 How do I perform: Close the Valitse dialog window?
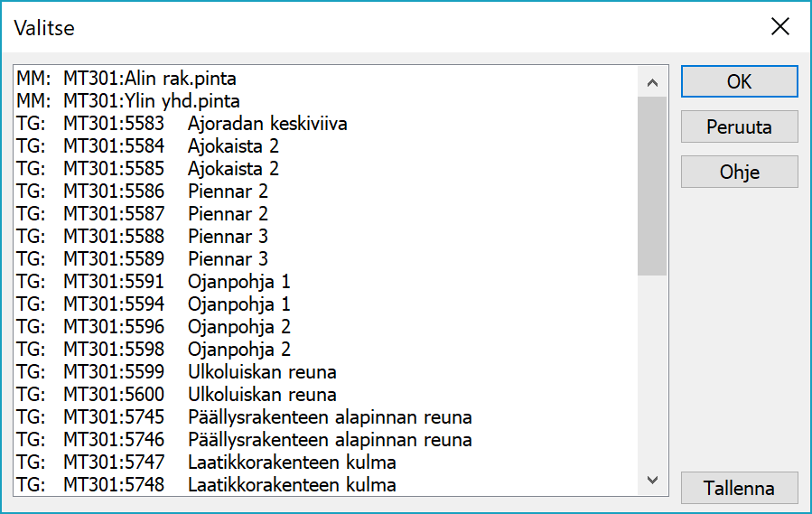point(779,27)
